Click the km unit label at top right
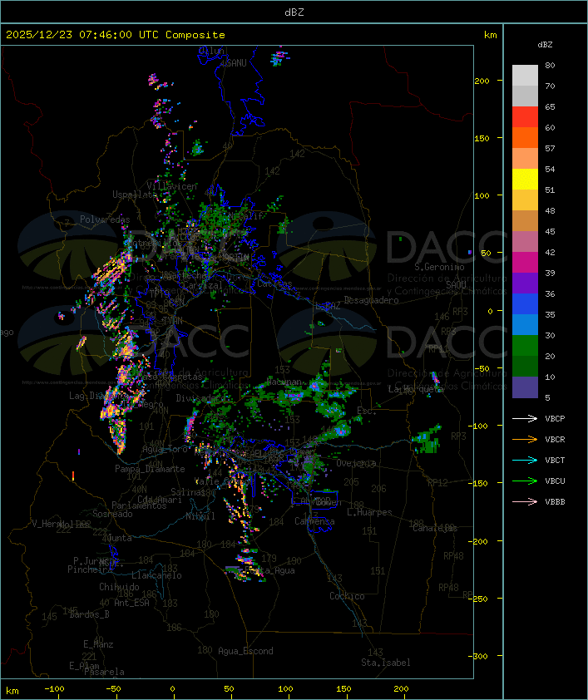Viewport: 588px width, 700px height. point(490,35)
